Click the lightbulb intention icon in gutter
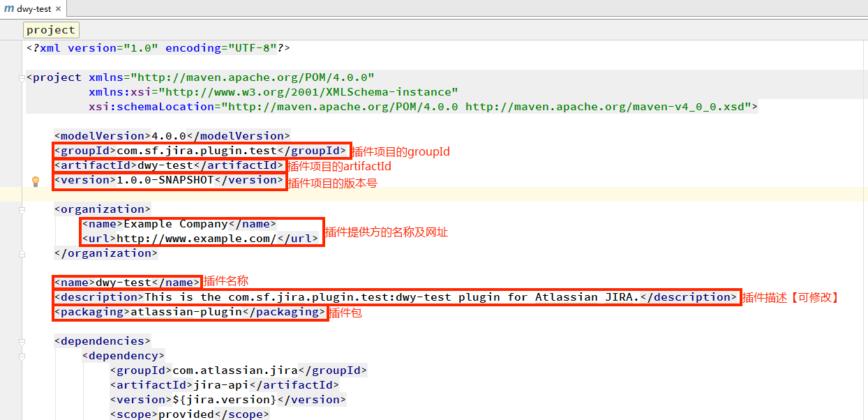868x420 pixels. coord(36,181)
